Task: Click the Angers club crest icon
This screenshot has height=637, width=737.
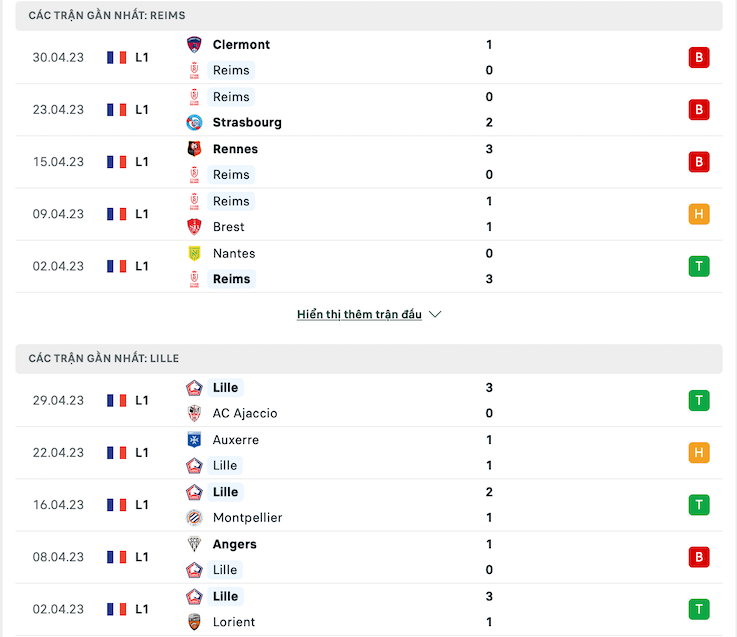Action: tap(194, 544)
